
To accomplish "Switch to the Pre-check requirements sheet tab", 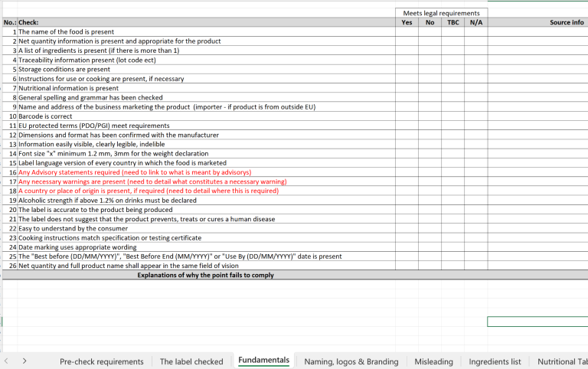I will tap(101, 361).
